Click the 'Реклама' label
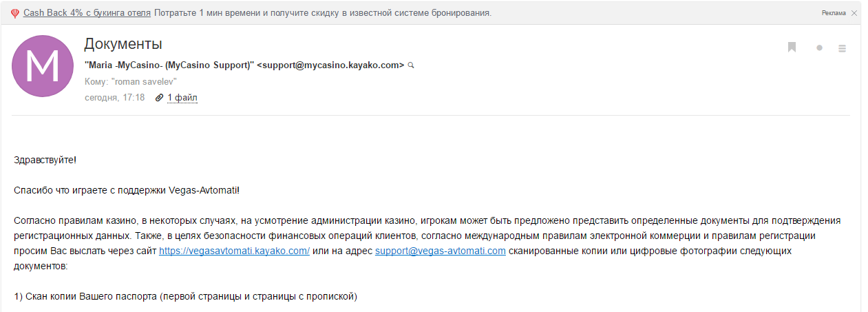Screen dimensions: 868x312 pyautogui.click(x=834, y=13)
